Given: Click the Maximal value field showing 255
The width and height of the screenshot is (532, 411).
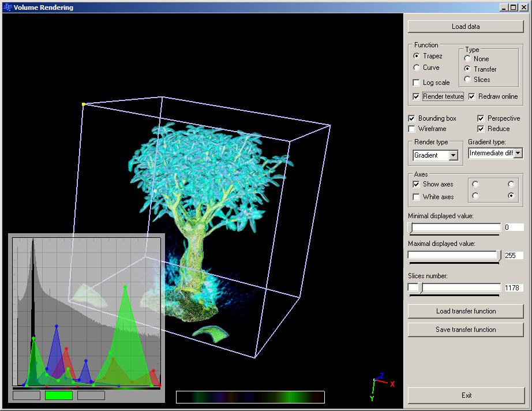Looking at the screenshot, I should pos(514,255).
